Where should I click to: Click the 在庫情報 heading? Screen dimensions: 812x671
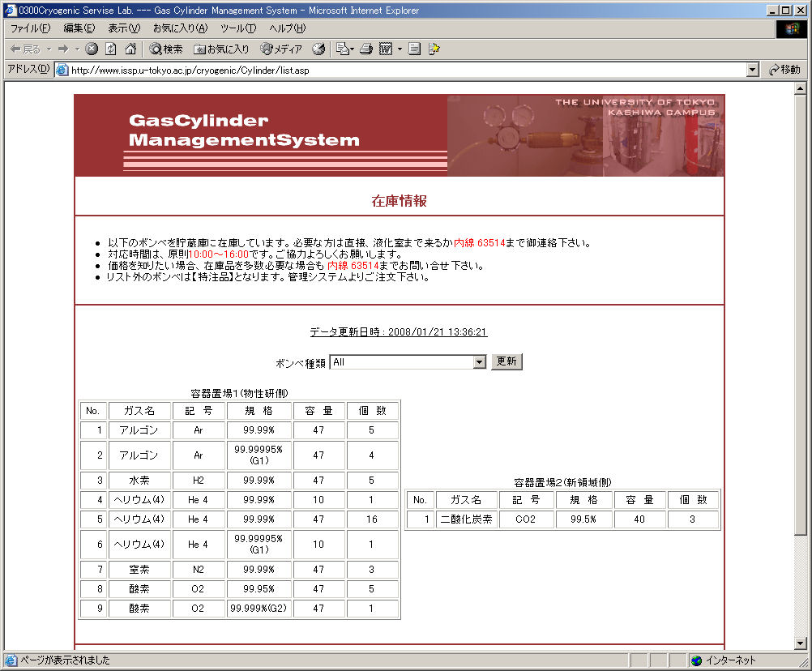click(x=399, y=201)
